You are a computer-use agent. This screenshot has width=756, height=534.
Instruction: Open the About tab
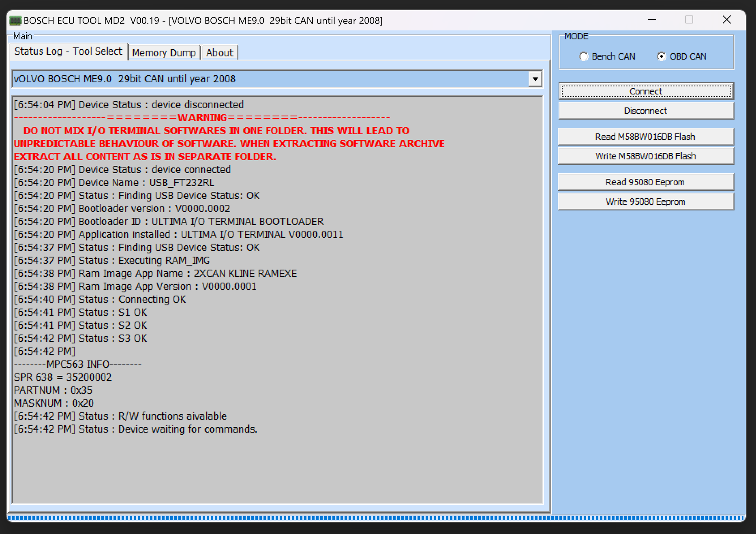point(220,53)
